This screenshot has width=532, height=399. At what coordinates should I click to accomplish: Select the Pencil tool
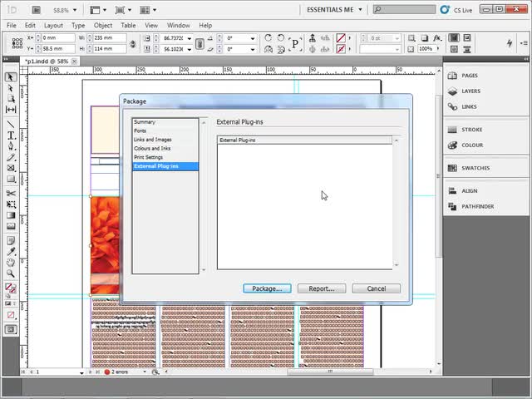11,157
